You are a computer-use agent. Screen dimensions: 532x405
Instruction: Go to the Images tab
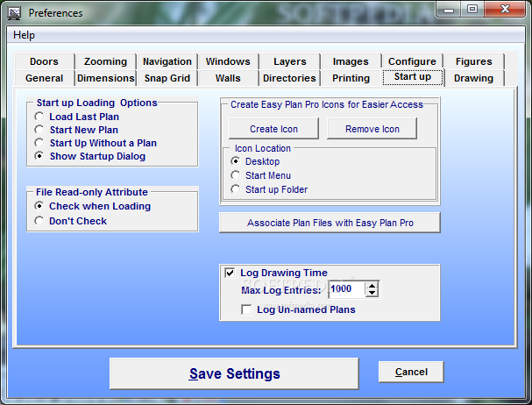(351, 61)
